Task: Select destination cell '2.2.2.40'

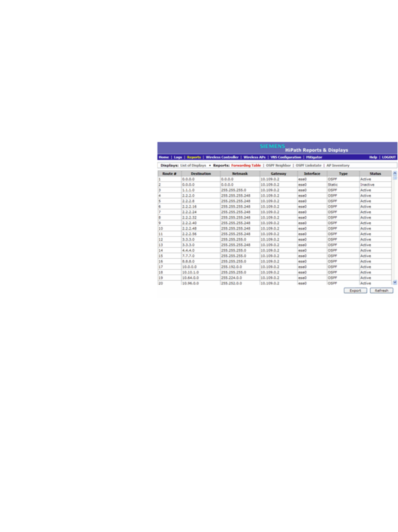Action: coord(201,223)
